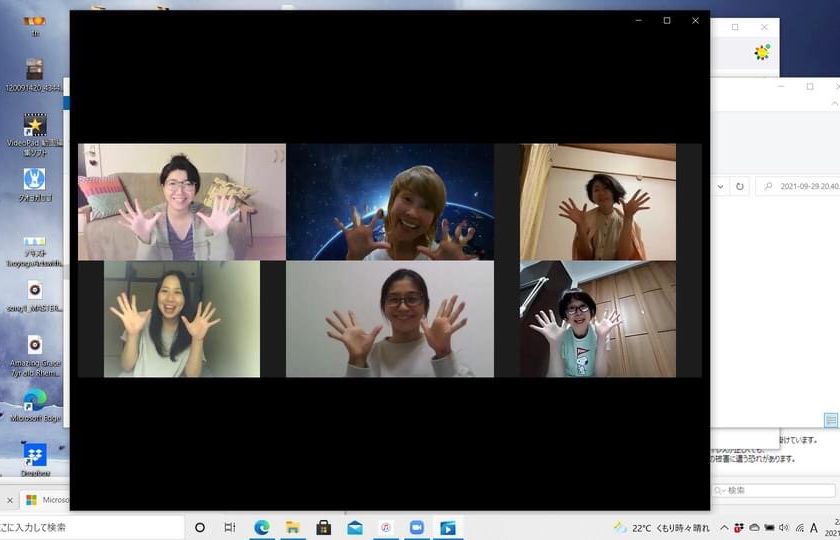
Task: Click the Task View button
Action: pyautogui.click(x=230, y=527)
